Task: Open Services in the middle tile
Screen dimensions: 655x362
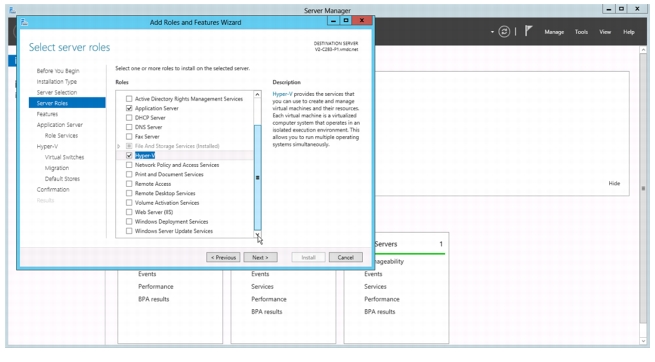Action: point(262,286)
